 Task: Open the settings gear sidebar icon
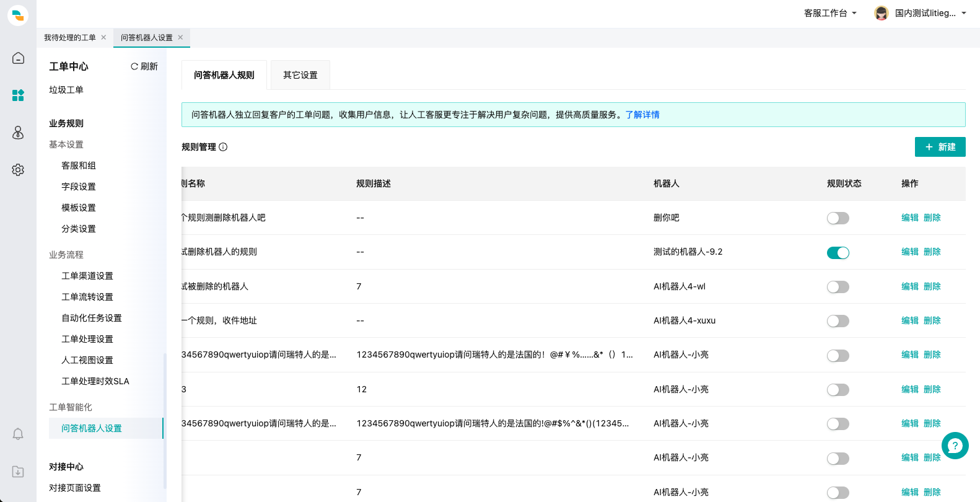tap(18, 170)
